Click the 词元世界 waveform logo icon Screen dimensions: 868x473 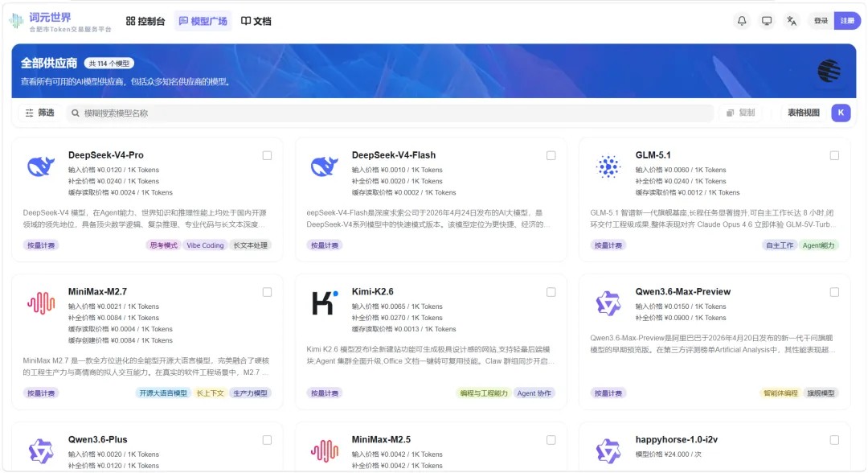click(x=16, y=21)
